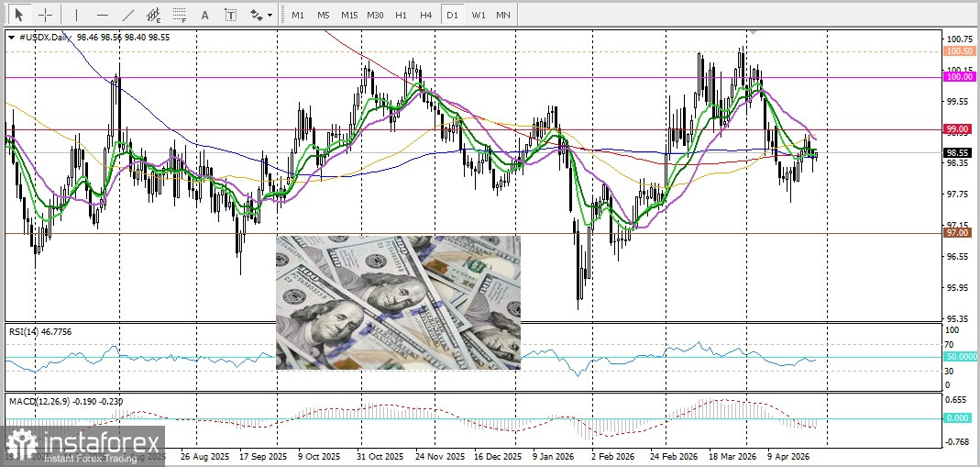
Task: Select the text label tool
Action: point(230,16)
